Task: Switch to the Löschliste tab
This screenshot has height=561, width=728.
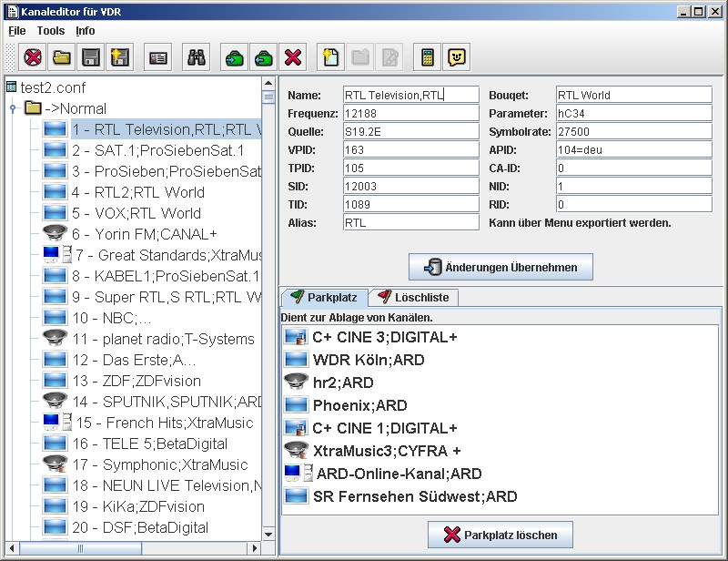Action: pos(412,297)
